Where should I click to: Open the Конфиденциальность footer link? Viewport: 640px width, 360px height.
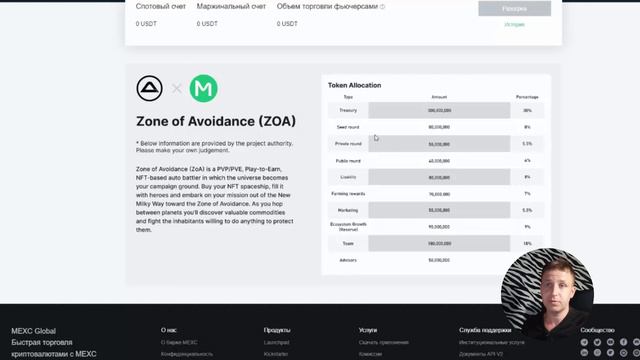[x=187, y=354]
